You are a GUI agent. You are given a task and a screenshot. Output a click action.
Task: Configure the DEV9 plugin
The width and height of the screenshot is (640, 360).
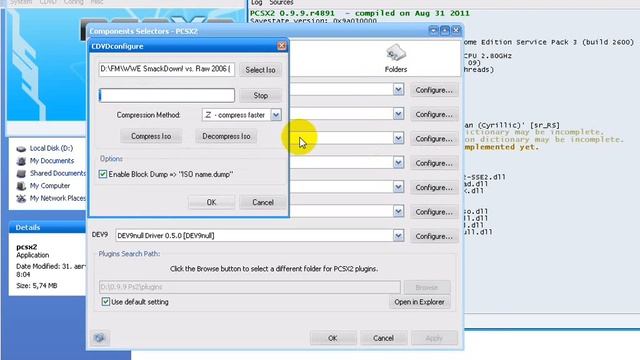click(x=434, y=236)
